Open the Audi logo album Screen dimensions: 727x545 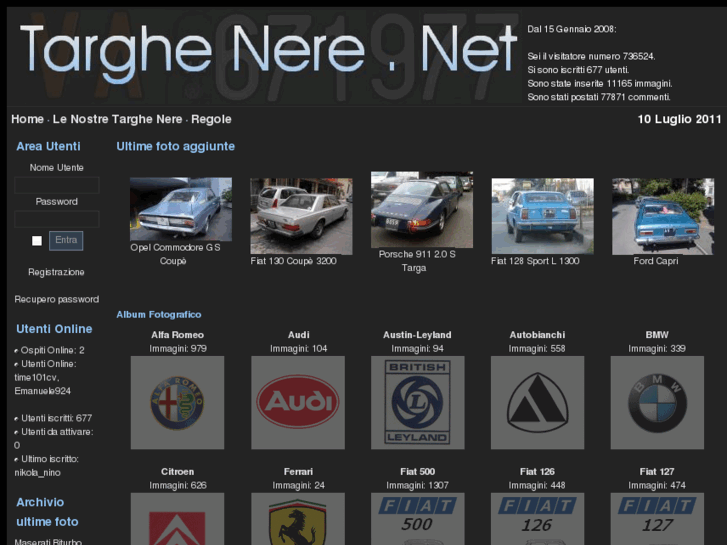coord(298,402)
